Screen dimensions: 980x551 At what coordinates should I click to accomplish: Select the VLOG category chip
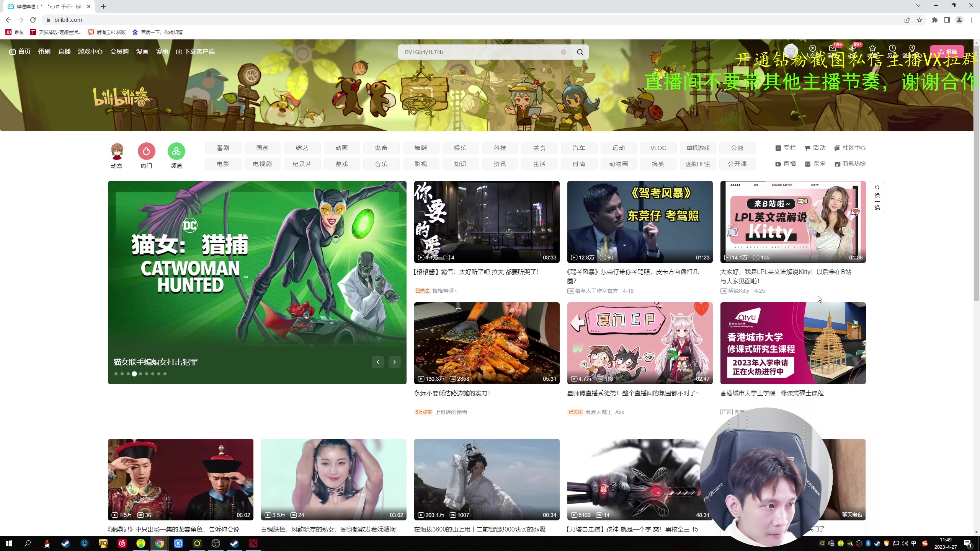(x=658, y=148)
